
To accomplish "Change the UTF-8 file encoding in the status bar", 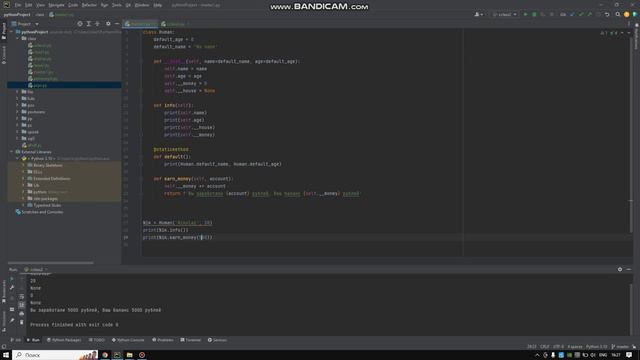I will click(558, 347).
